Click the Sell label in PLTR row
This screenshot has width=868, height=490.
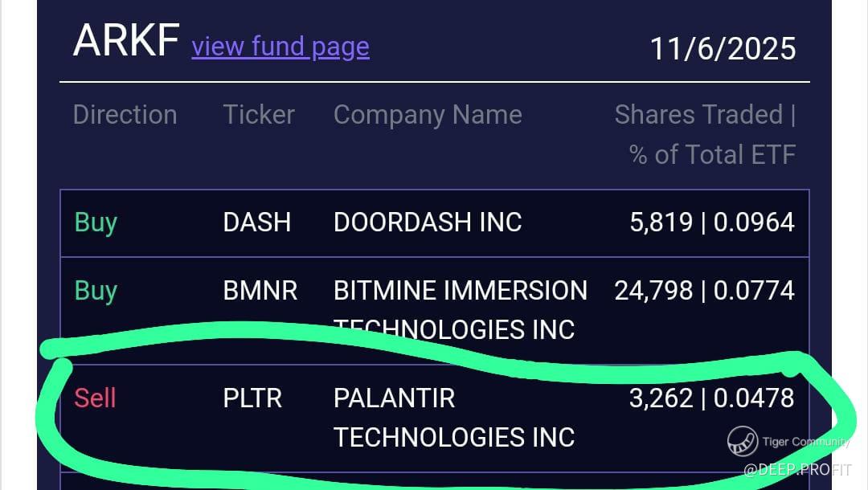point(95,398)
